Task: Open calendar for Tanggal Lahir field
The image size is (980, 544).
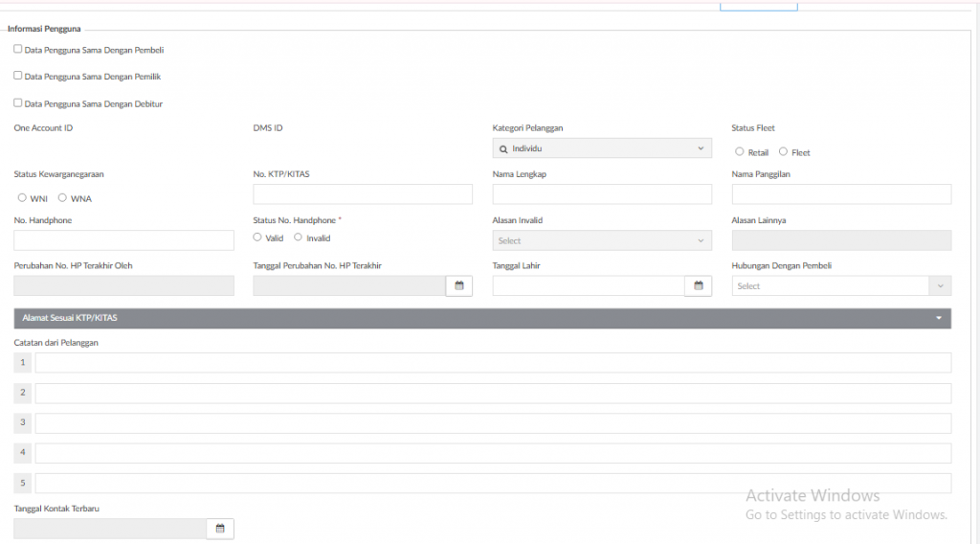Action: tap(699, 286)
